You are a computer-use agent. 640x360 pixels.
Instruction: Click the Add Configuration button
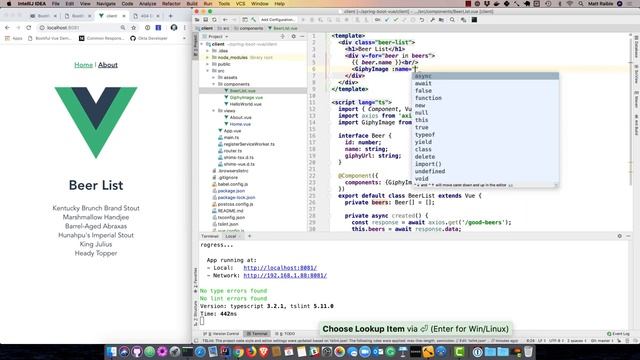click(x=278, y=20)
